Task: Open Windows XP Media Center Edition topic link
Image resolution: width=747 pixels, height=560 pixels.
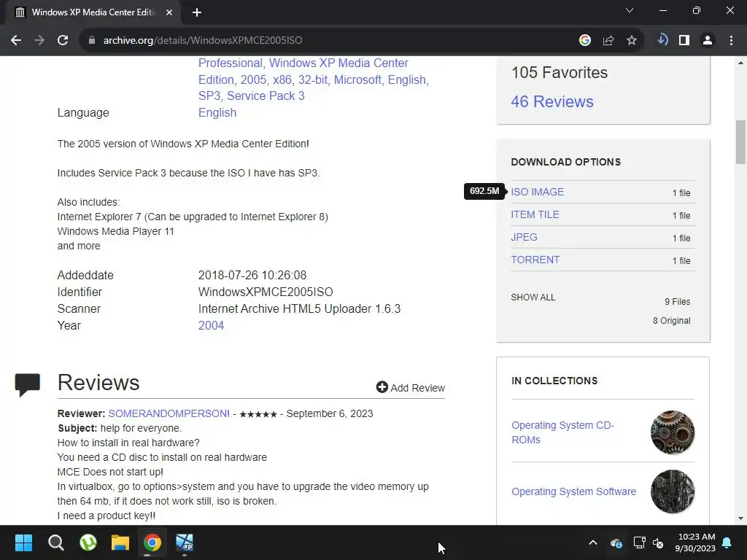Action: pos(303,71)
